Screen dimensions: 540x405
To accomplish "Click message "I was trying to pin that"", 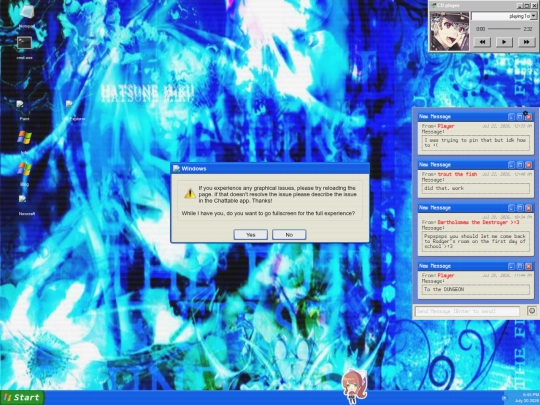I will (x=476, y=143).
